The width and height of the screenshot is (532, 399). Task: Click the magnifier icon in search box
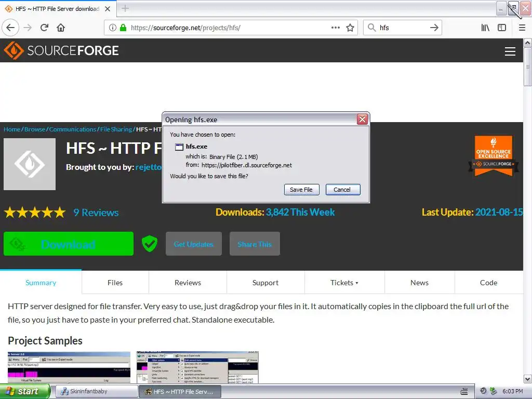click(372, 28)
